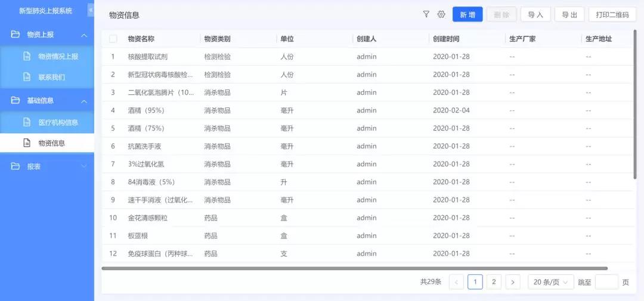Click the 删除 button
Viewport: 644px width, 301px height.
[x=501, y=14]
